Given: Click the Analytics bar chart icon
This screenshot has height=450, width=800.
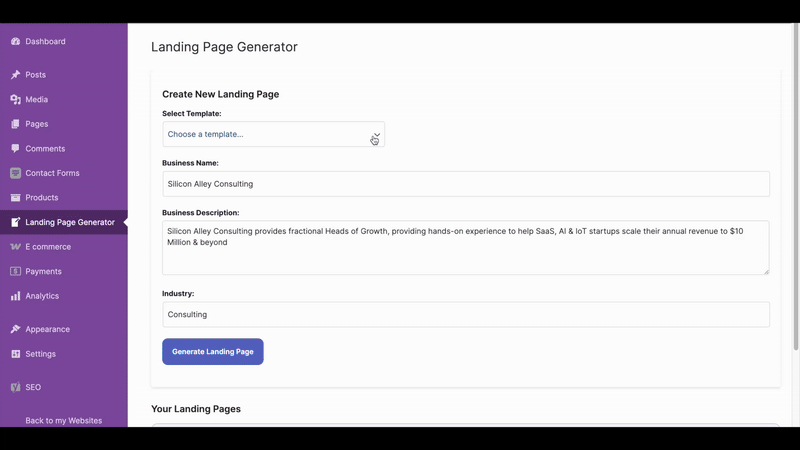Looking at the screenshot, I should (15, 296).
